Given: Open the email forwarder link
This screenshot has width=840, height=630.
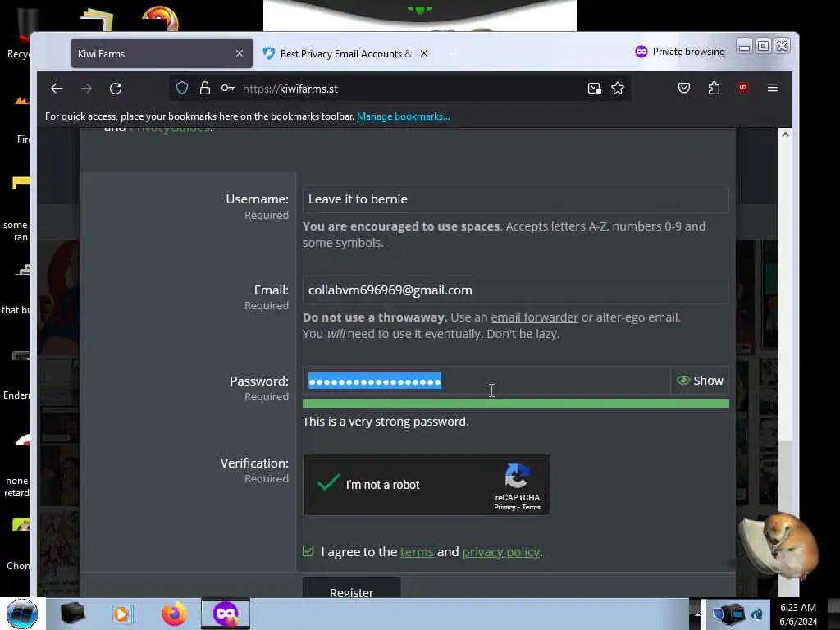Looking at the screenshot, I should click(x=534, y=317).
